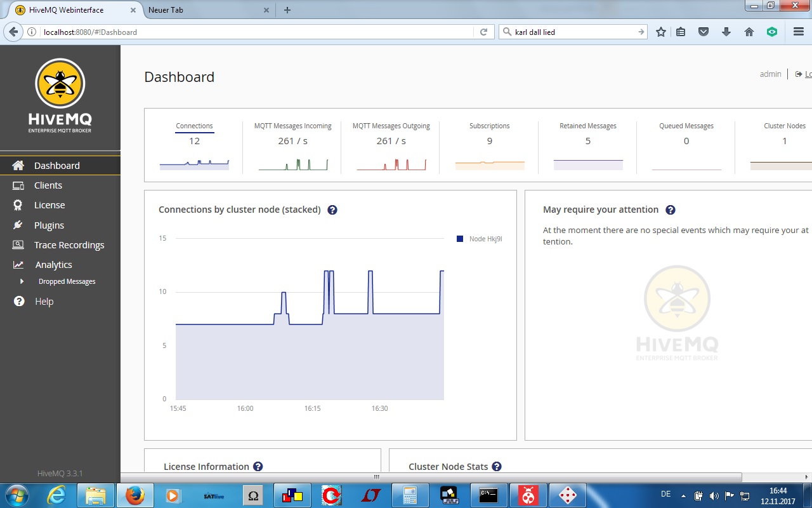Open the Firefox hamburger menu
Viewport: 812px width, 508px height.
pos(798,32)
